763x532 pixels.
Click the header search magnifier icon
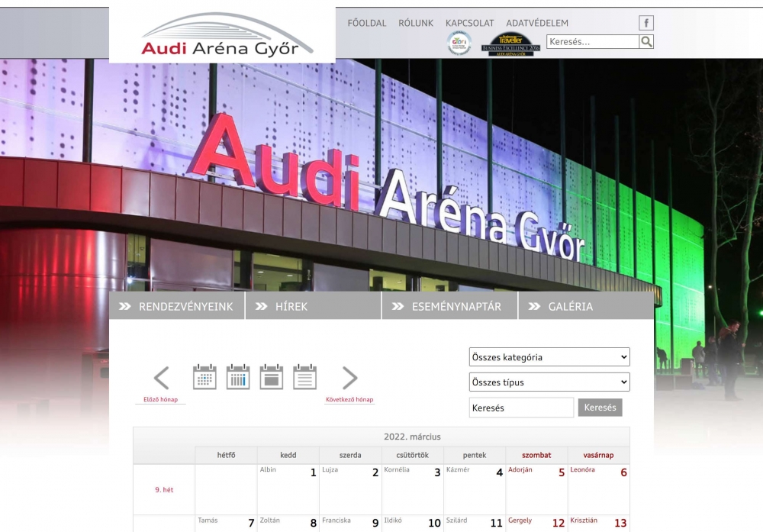pos(646,42)
